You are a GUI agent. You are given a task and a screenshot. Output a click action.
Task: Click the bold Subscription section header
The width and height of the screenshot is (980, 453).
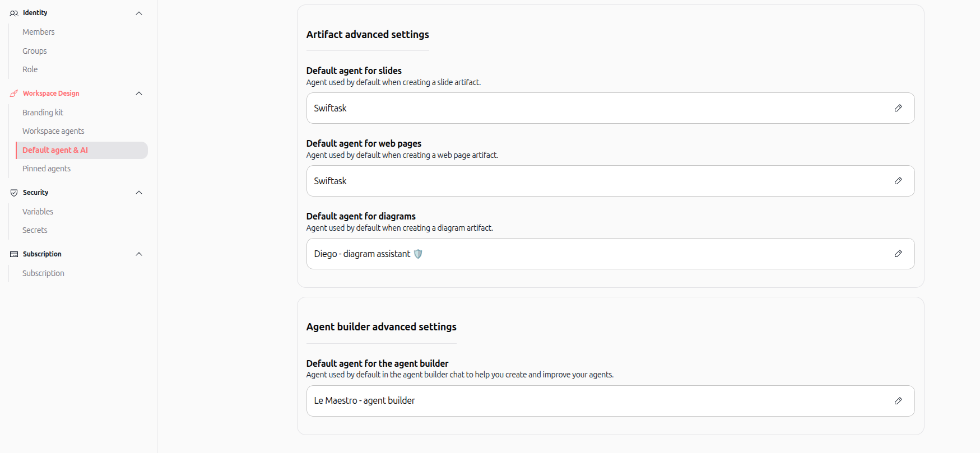point(42,254)
